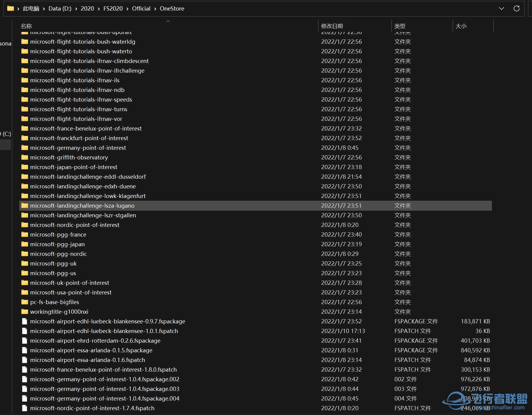Image resolution: width=532 pixels, height=415 pixels.
Task: Expand chevron after 此电脑 breadcrumb
Action: [x=44, y=9]
